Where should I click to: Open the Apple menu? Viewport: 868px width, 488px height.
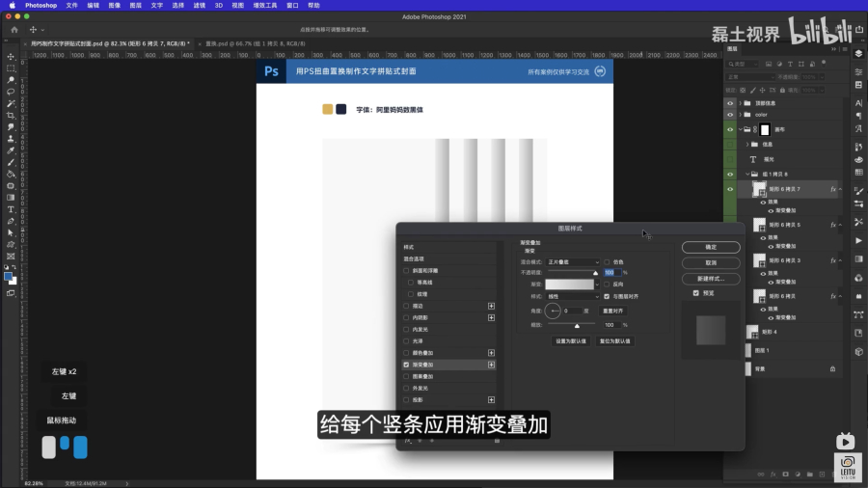click(12, 5)
